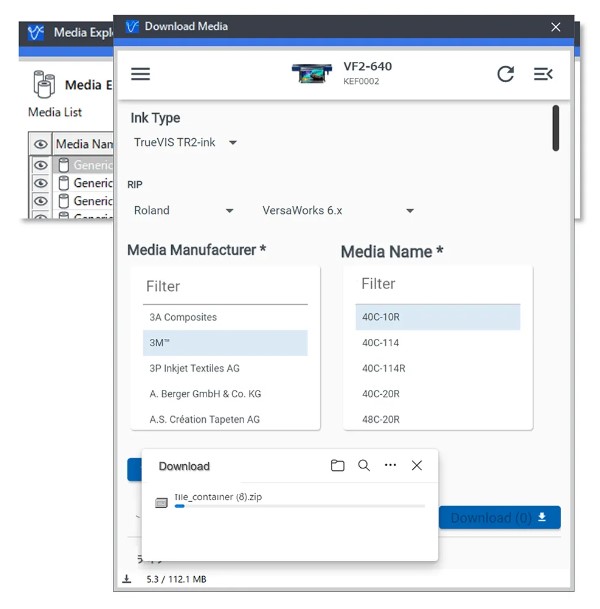Select media name 40C-114
The image size is (600, 609).
click(x=438, y=343)
